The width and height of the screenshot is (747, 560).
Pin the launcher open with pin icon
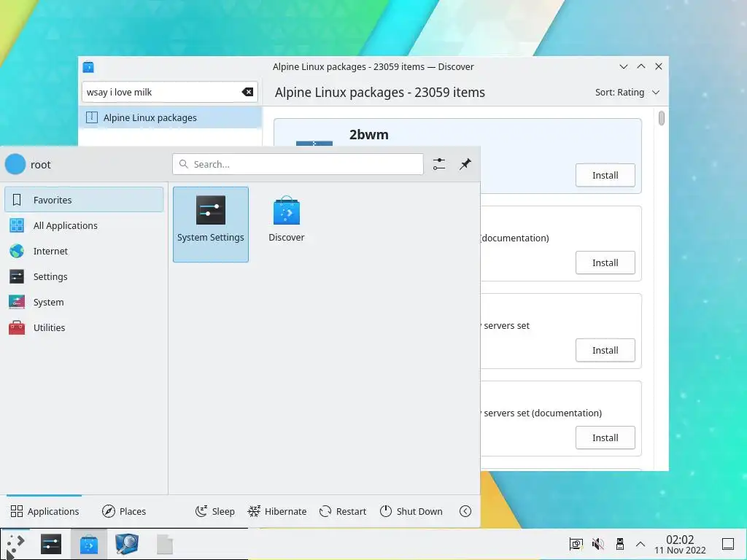point(465,164)
